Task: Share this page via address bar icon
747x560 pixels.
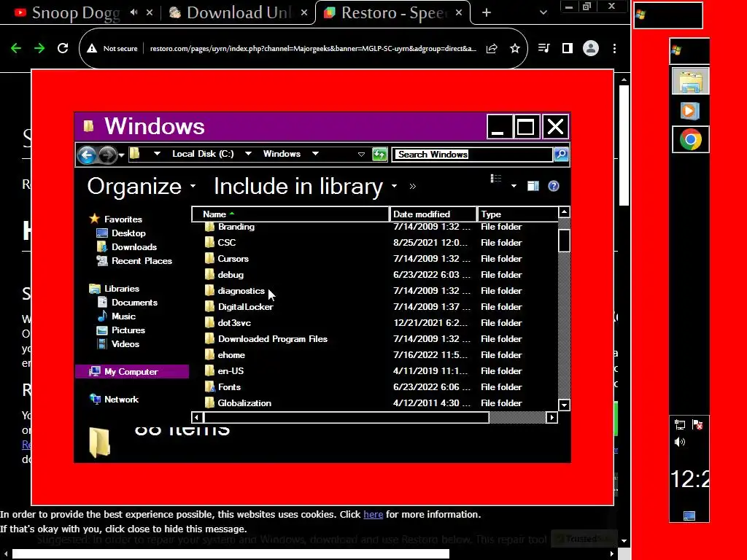Action: coord(492,48)
